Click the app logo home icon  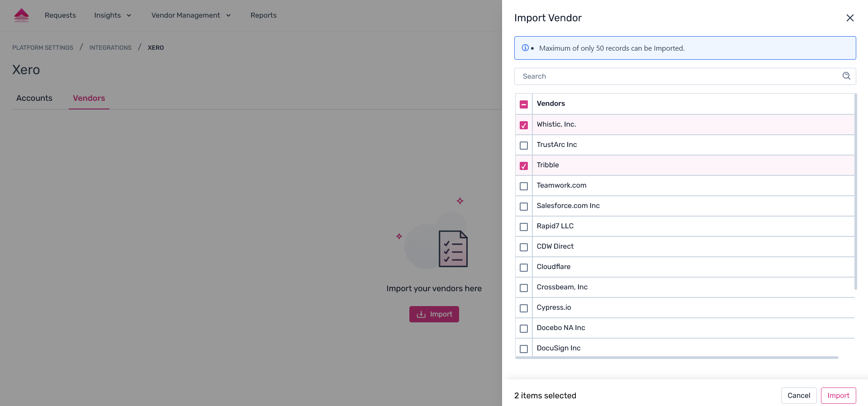pyautogui.click(x=21, y=15)
